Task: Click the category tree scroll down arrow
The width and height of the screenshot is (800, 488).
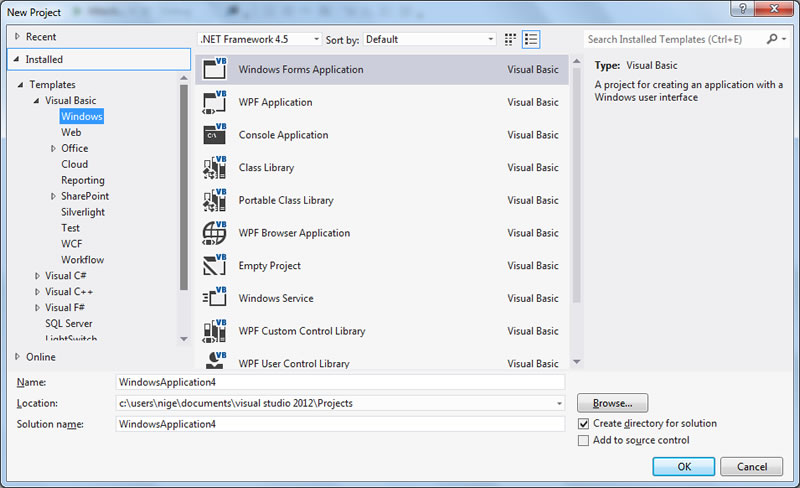Action: (x=184, y=338)
